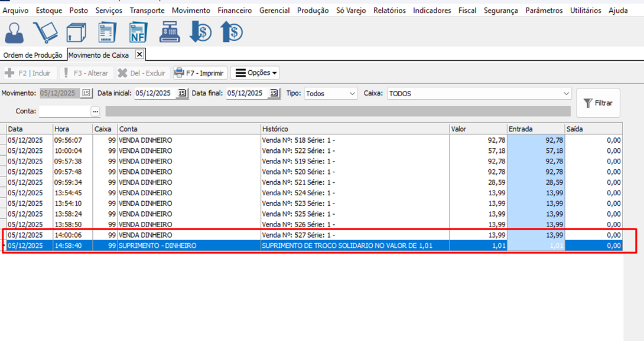Switch to the Ordem de Produção tab
Viewport: 644px width, 341px height.
[32, 55]
